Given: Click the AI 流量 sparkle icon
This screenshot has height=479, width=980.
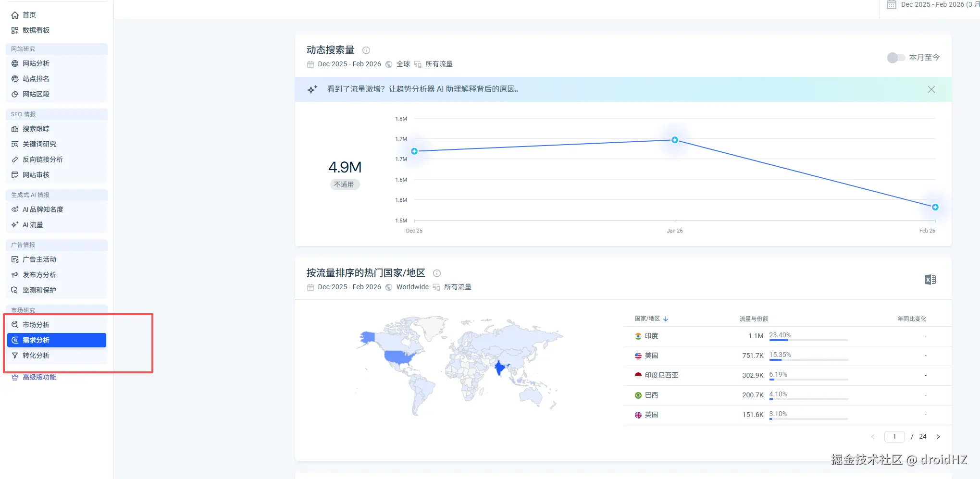Looking at the screenshot, I should click(15, 225).
